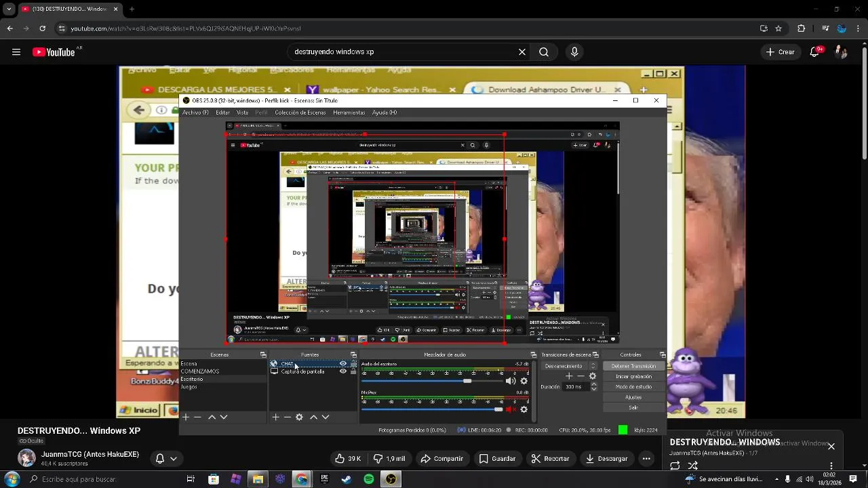Open Steam from the taskbar
The image size is (868, 488).
pos(346,479)
